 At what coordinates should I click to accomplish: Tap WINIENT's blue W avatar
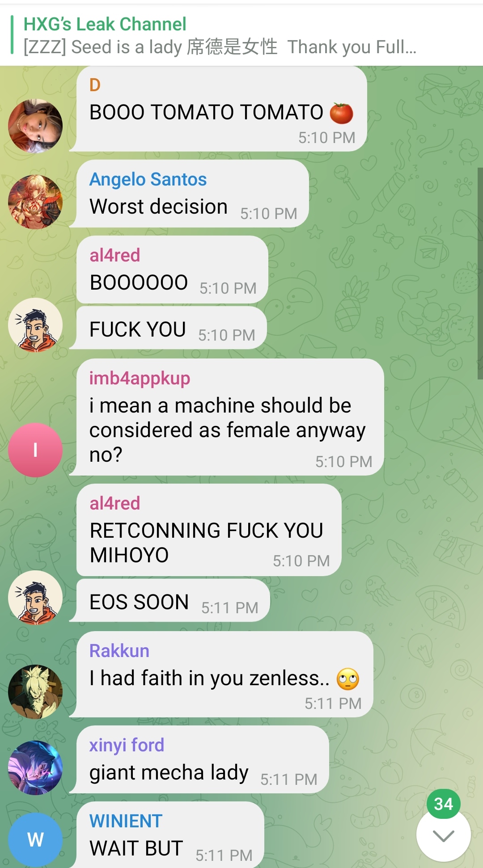coord(35,840)
